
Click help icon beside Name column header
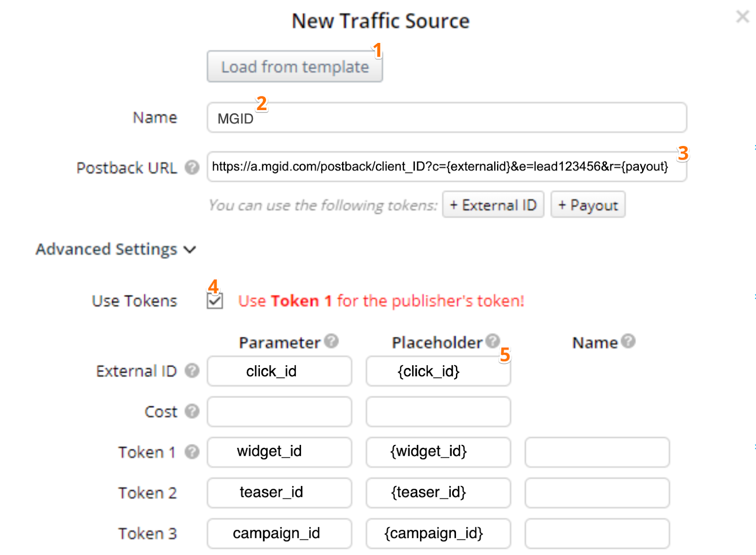click(x=628, y=341)
